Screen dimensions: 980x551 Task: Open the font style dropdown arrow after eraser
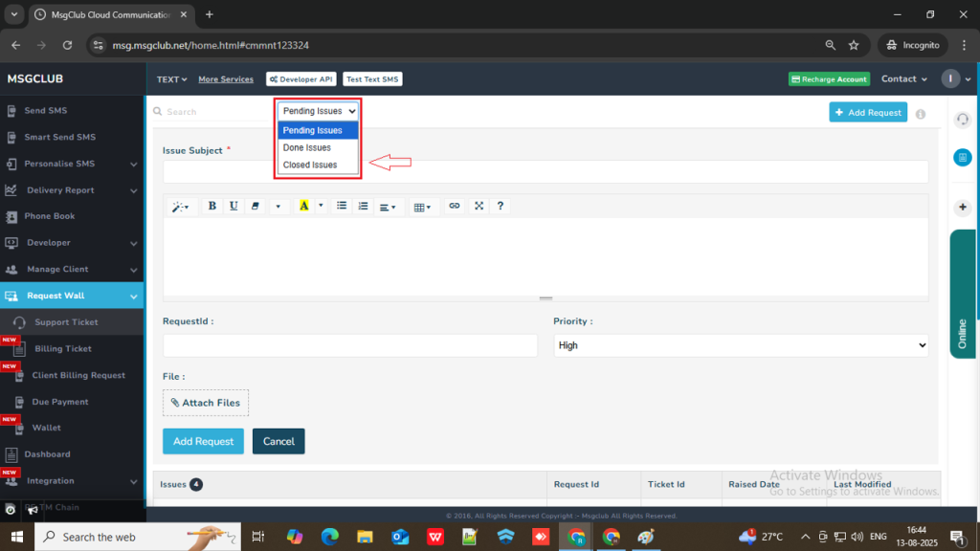(278, 207)
